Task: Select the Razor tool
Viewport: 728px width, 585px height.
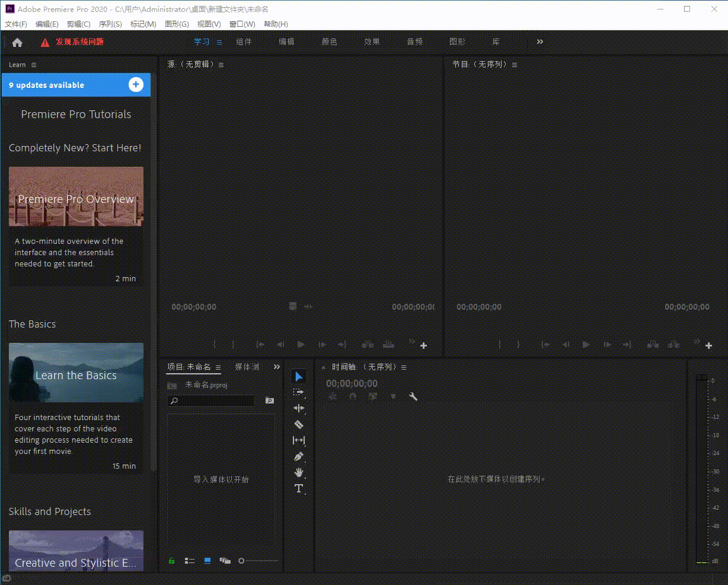Action: pyautogui.click(x=299, y=424)
